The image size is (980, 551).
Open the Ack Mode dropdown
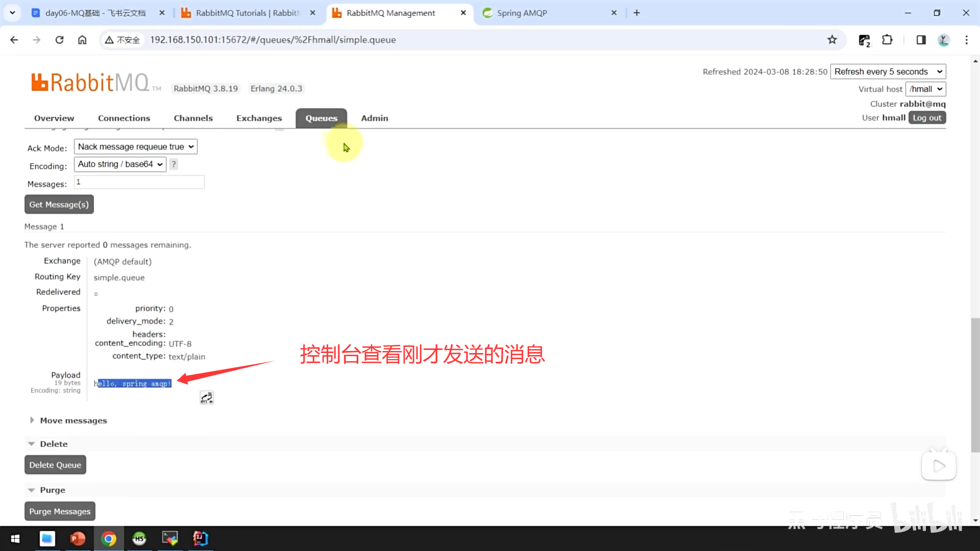tap(135, 147)
